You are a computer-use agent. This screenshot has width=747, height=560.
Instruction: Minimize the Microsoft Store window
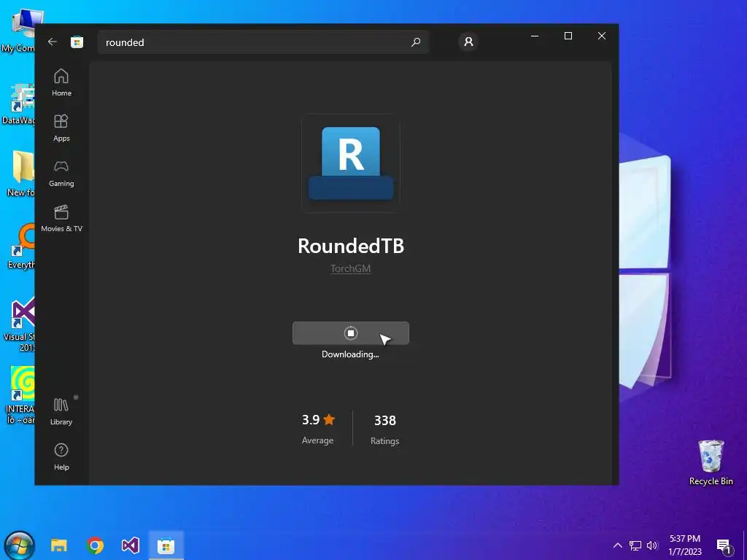(535, 36)
